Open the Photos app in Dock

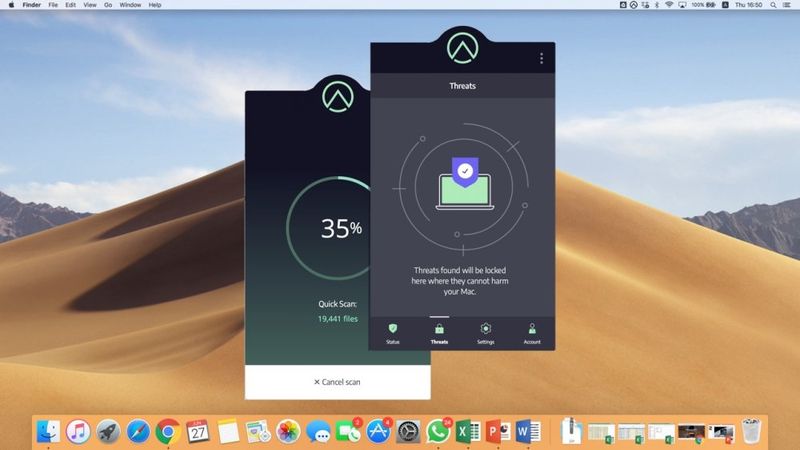[x=288, y=432]
